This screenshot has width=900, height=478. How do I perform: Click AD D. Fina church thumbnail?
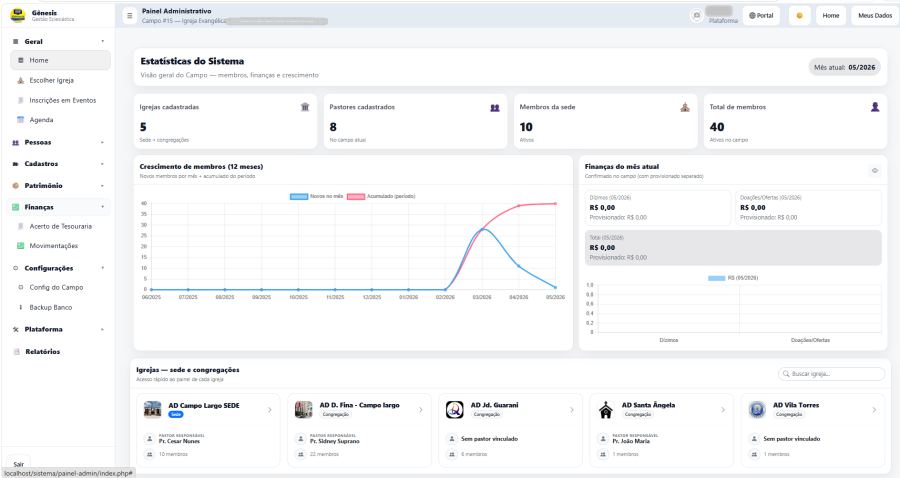coord(304,409)
